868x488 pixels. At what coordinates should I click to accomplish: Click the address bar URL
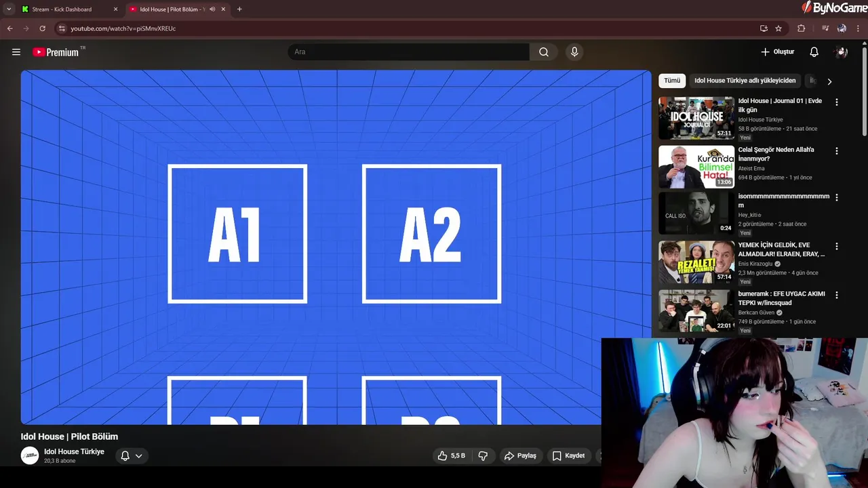[123, 28]
